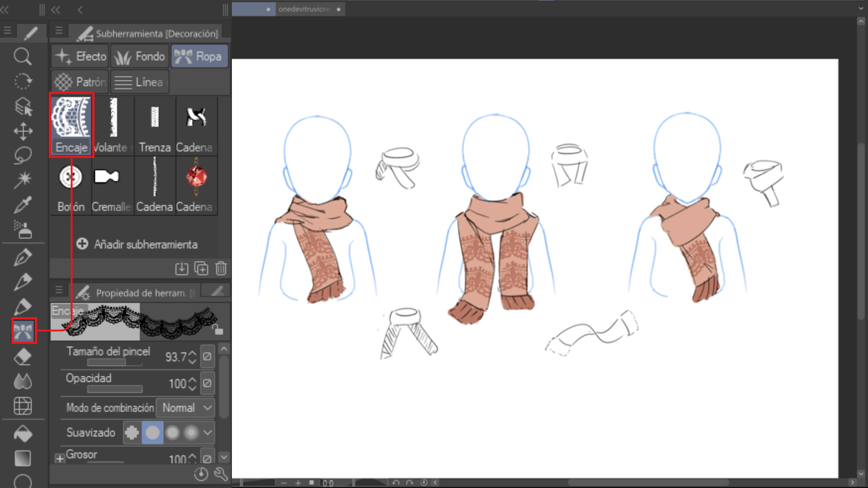868x488 pixels.
Task: Adjust the Tamaño del pincel slider
Action: [115, 362]
